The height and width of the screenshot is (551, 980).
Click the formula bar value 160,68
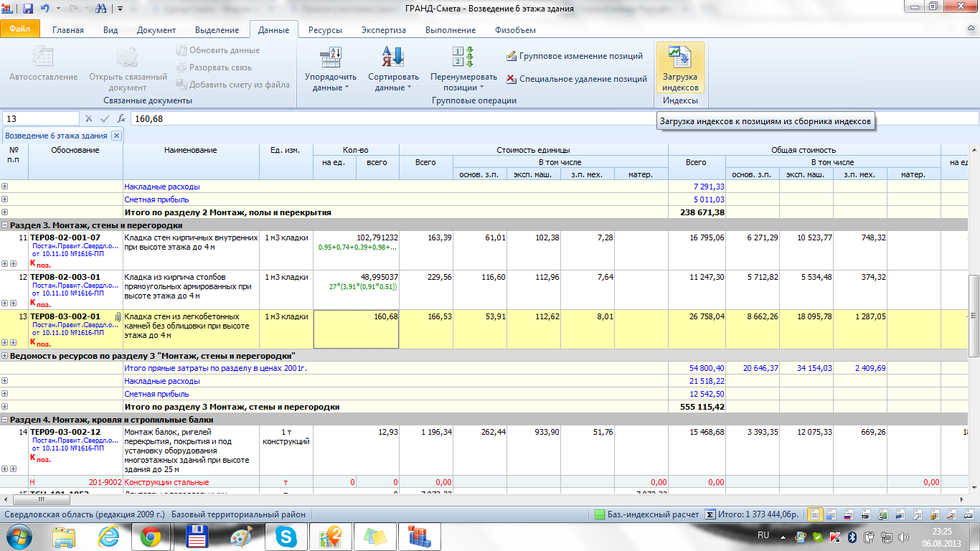click(149, 119)
